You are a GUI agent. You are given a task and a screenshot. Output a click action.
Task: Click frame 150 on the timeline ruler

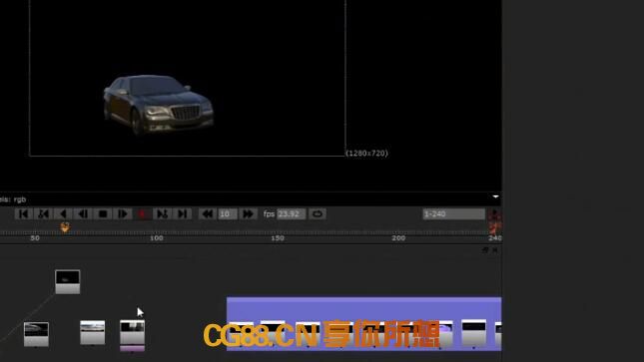pyautogui.click(x=278, y=237)
